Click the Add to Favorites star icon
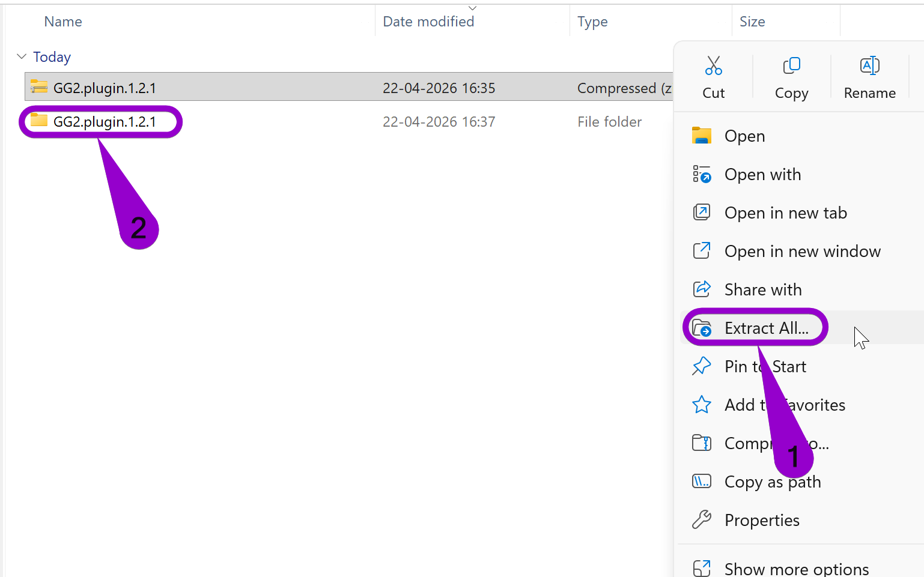 coord(702,404)
